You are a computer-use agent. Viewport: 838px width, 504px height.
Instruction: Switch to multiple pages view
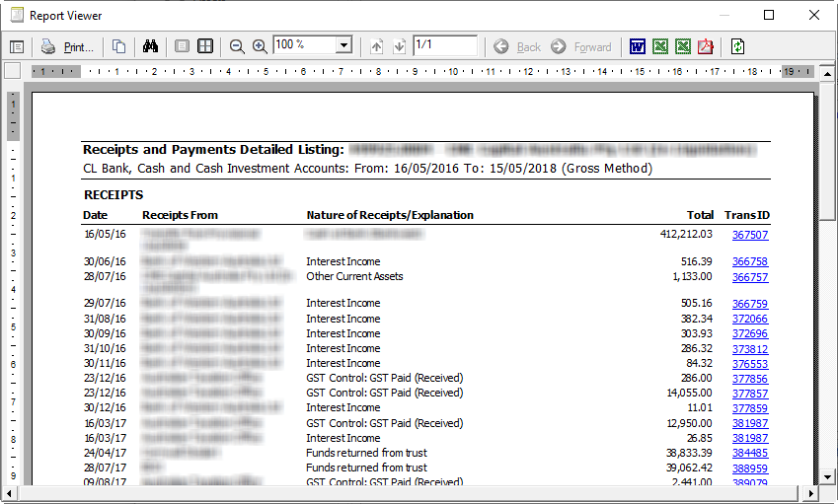205,46
